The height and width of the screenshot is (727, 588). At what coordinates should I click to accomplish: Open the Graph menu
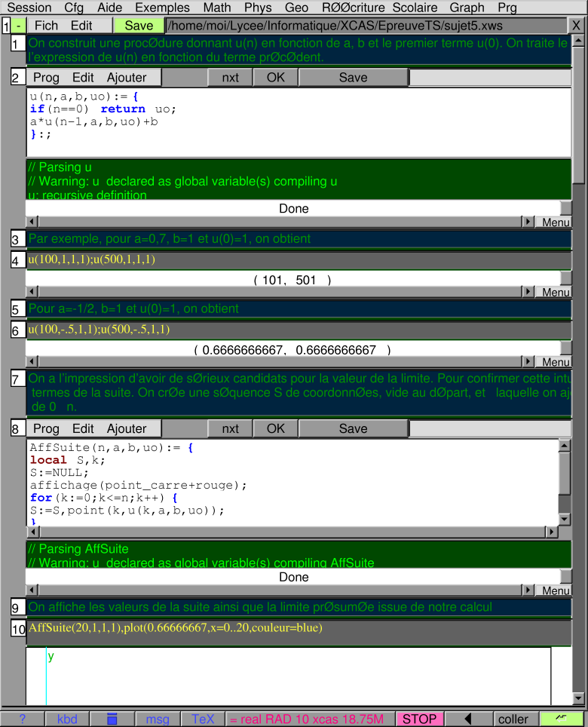point(467,8)
